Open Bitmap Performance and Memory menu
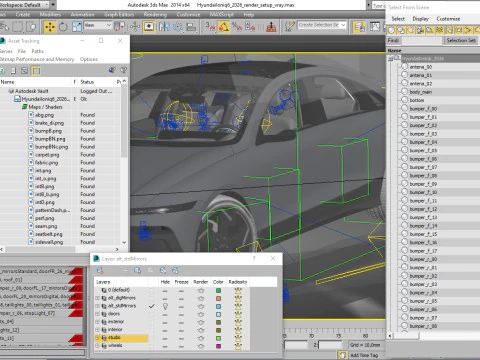This screenshot has width=480, height=360. pos(37,59)
